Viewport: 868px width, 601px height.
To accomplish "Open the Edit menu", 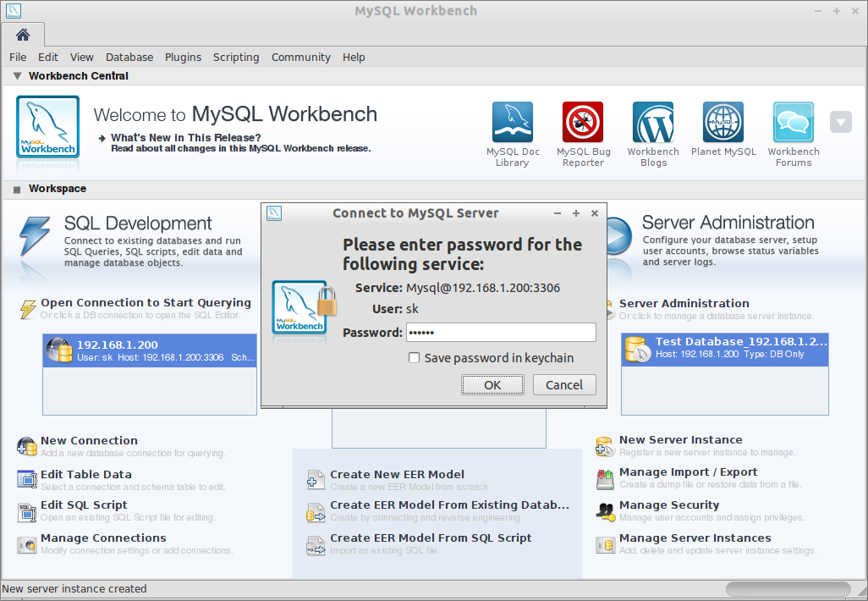I will click(x=47, y=57).
